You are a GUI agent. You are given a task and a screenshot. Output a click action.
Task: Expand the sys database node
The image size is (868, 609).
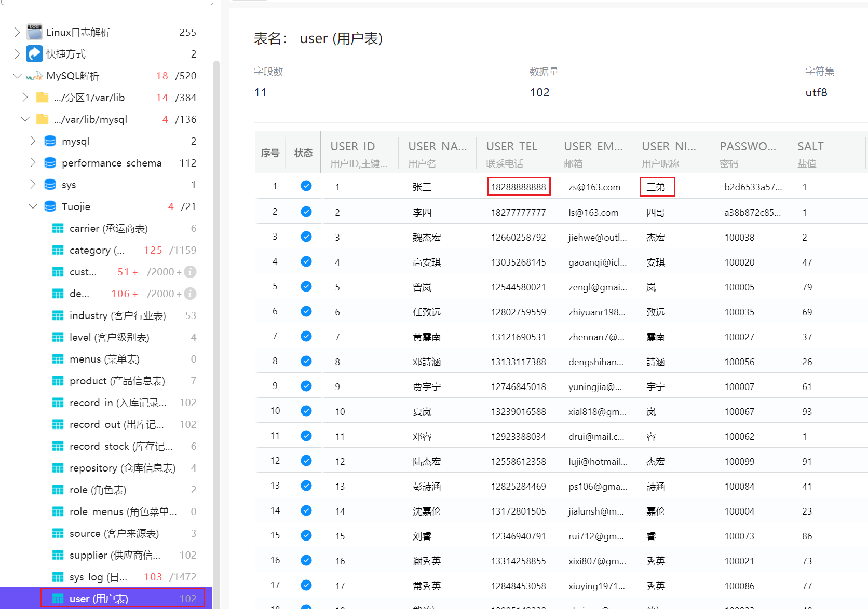(33, 185)
